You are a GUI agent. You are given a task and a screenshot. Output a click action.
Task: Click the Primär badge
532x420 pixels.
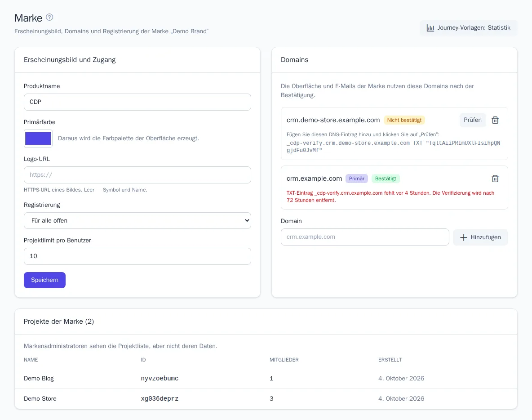click(357, 179)
